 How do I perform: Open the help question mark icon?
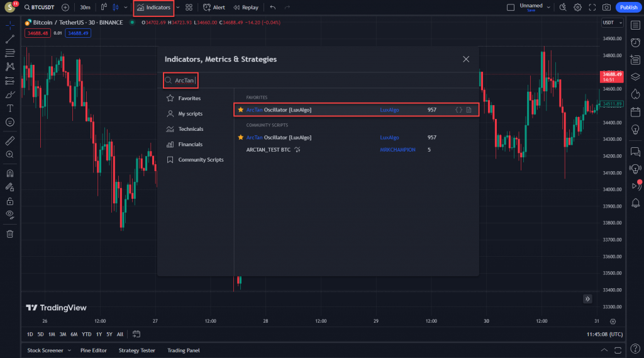pos(635,349)
